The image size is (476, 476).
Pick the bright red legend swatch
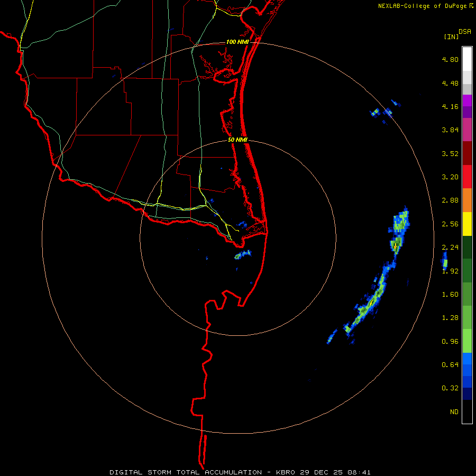click(467, 177)
